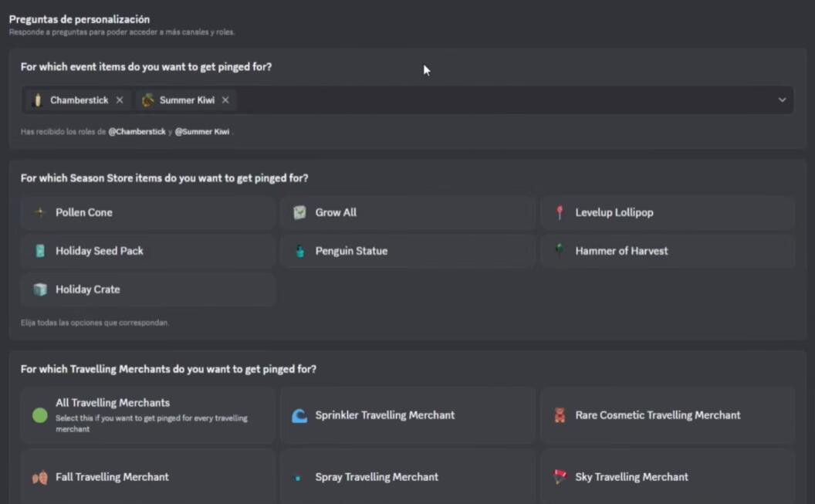
Task: Click the event items selection field
Action: point(502,100)
